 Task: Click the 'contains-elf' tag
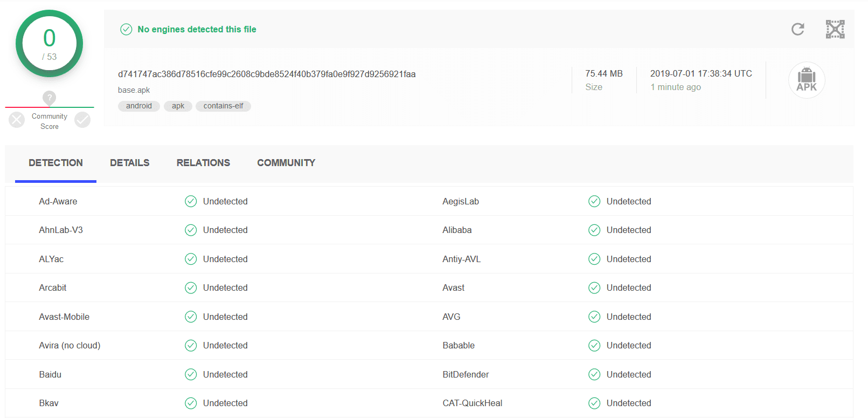(223, 106)
